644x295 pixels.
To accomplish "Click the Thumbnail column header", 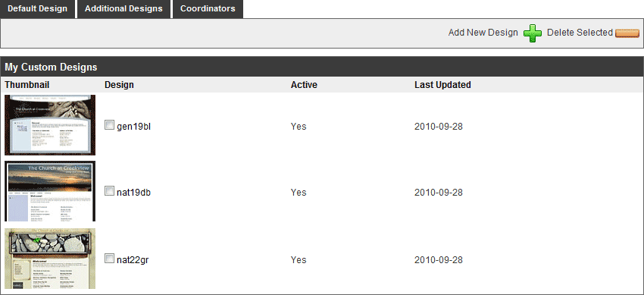I will pos(27,85).
